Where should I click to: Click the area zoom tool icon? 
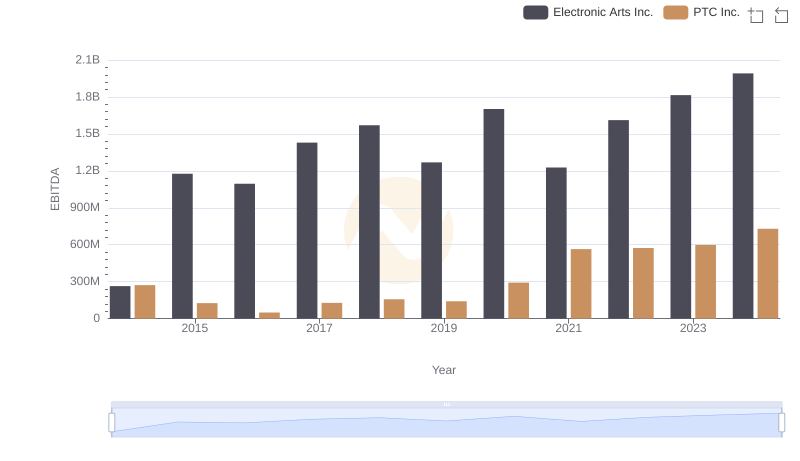[756, 15]
